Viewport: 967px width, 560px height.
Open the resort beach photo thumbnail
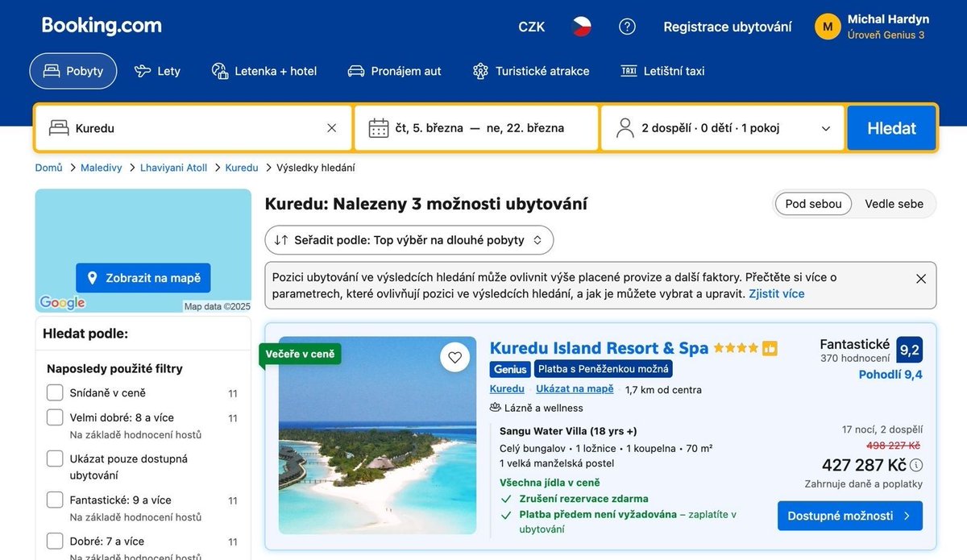377,435
